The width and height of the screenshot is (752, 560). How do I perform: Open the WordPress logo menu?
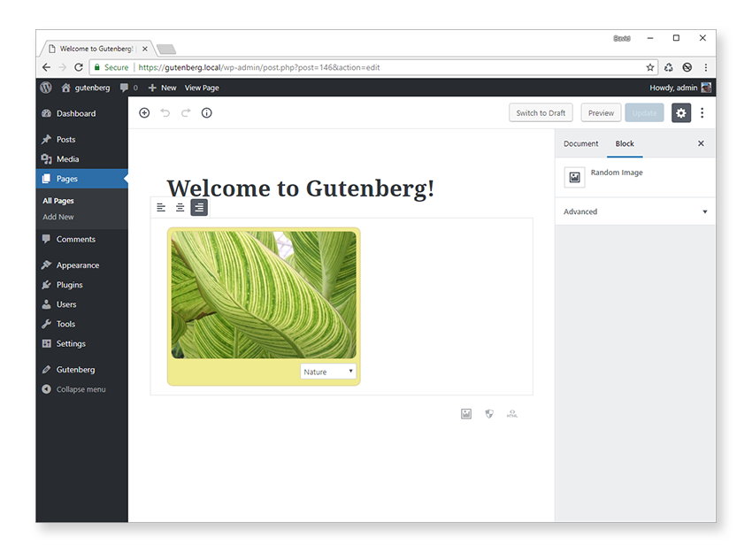(46, 88)
